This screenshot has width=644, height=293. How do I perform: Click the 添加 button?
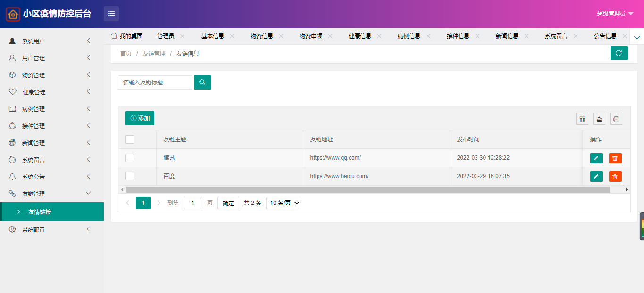click(x=140, y=118)
